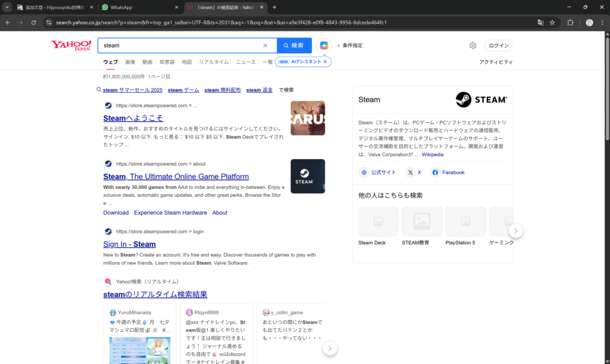Select the リアルタイム search tab
Image resolution: width=610 pixels, height=364 pixels.
click(214, 62)
